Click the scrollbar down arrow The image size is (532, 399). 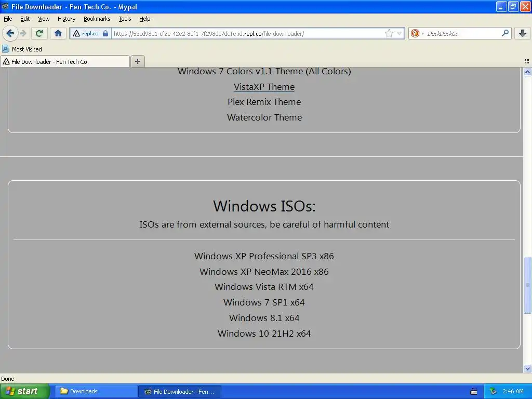tap(528, 368)
